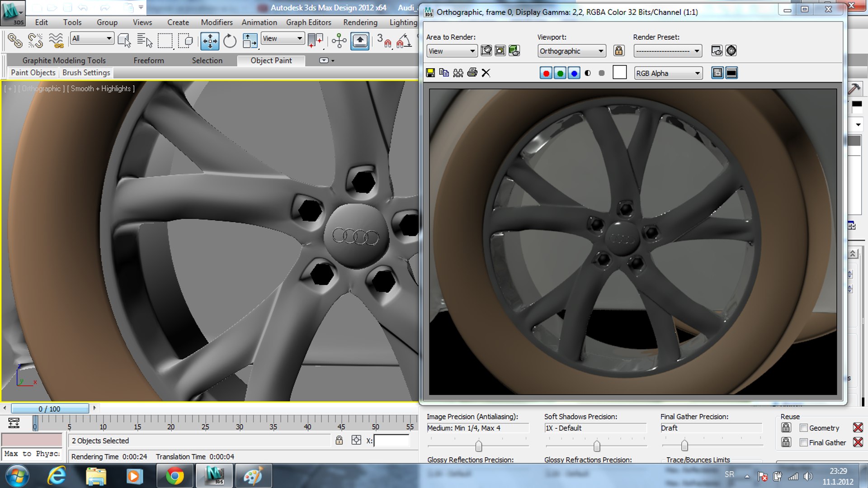Click the Image Precision antialiasing slider

pos(478,446)
